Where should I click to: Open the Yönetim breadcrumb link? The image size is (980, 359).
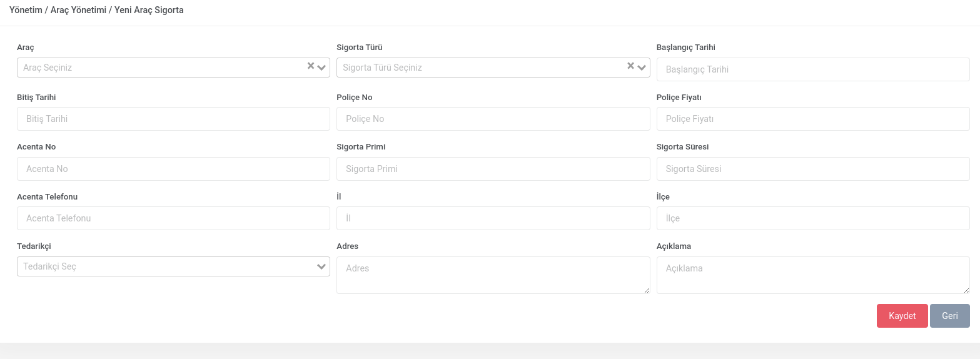(26, 10)
